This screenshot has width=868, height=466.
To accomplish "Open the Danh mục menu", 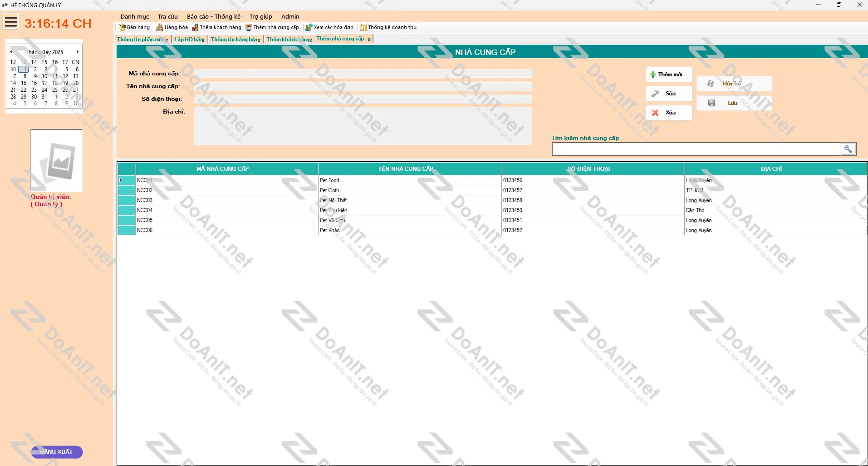I will point(134,16).
